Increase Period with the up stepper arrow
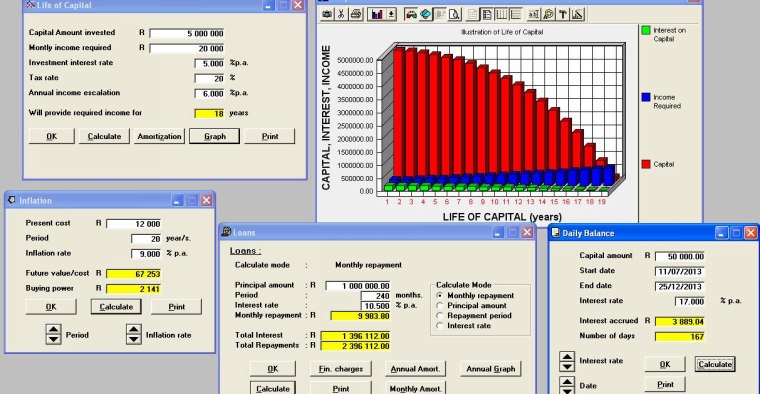Image resolution: width=760 pixels, height=394 pixels. [x=53, y=330]
